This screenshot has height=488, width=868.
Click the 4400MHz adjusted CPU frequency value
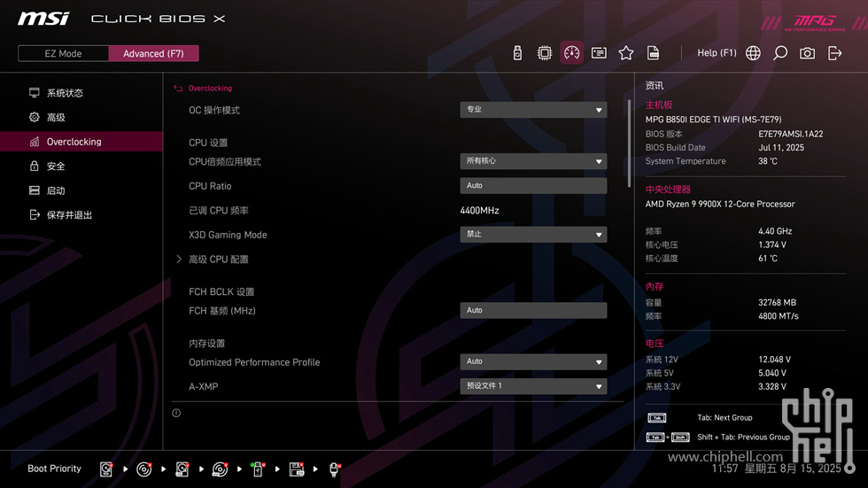tap(479, 210)
